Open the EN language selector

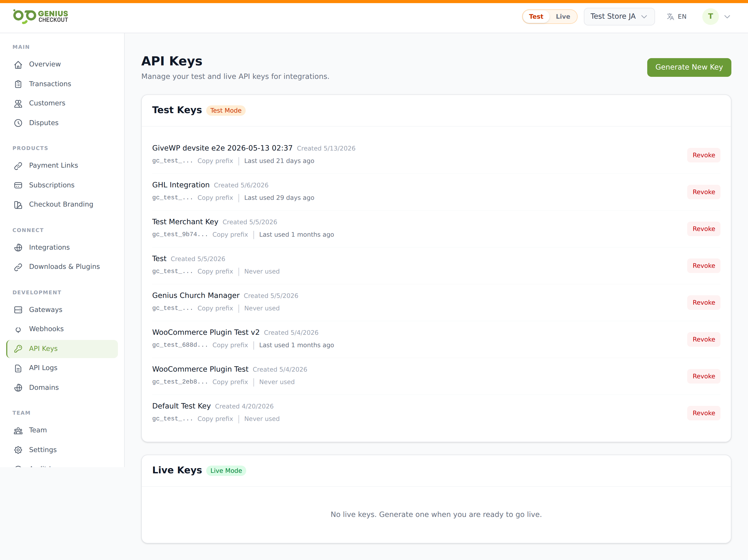677,17
